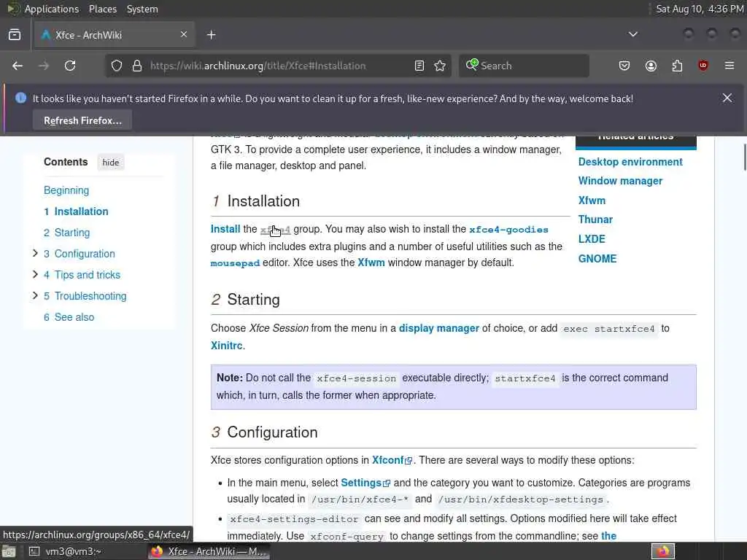Open the Places menu
The width and height of the screenshot is (747, 560).
102,9
